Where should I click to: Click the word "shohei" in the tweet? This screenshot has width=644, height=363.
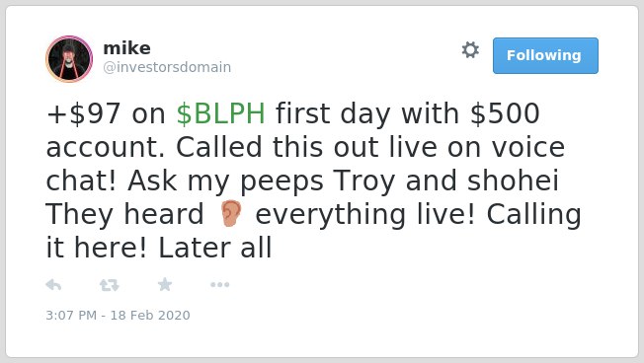pyautogui.click(x=513, y=181)
